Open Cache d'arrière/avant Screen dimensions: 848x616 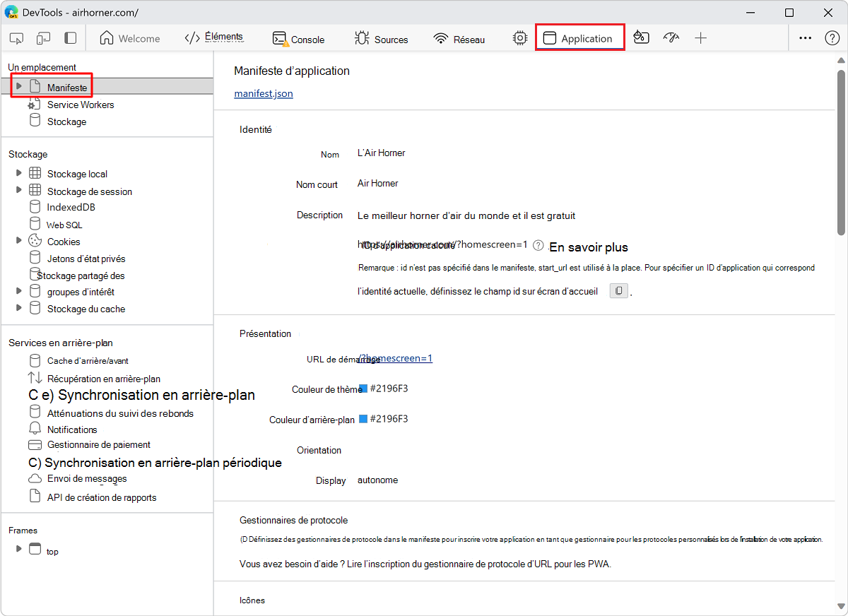88,360
